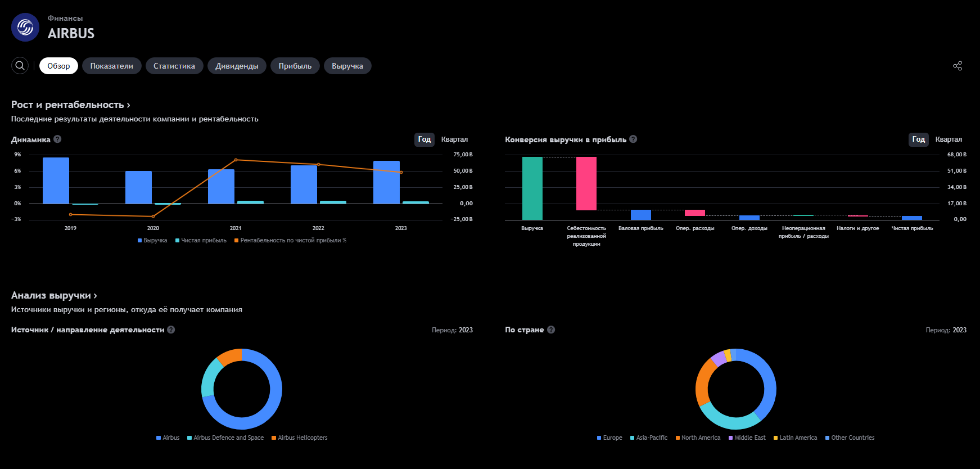Open the Анализ выручки section link
Image resolution: width=980 pixels, height=469 pixels.
point(54,295)
